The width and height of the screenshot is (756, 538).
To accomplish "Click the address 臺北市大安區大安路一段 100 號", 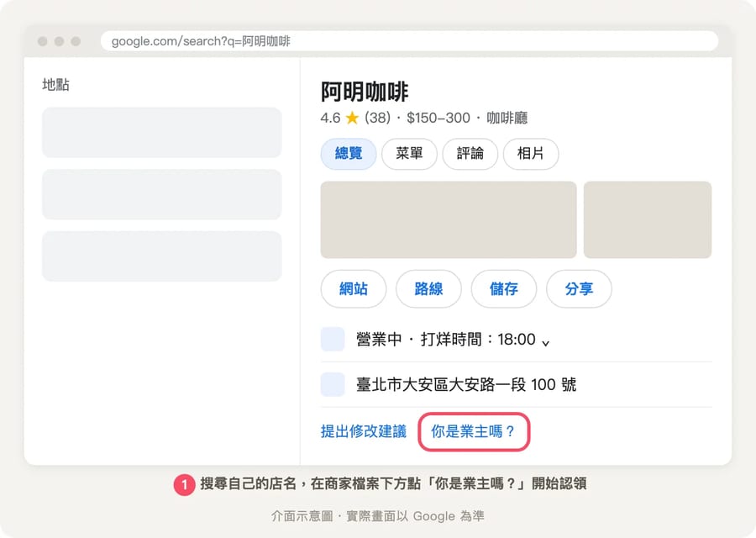I will point(466,384).
